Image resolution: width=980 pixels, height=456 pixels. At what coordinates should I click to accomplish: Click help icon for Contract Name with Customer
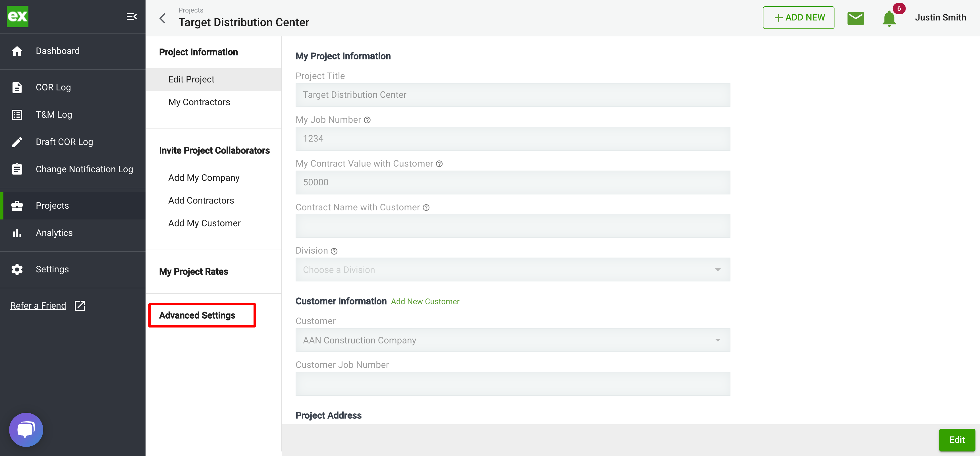click(x=426, y=208)
